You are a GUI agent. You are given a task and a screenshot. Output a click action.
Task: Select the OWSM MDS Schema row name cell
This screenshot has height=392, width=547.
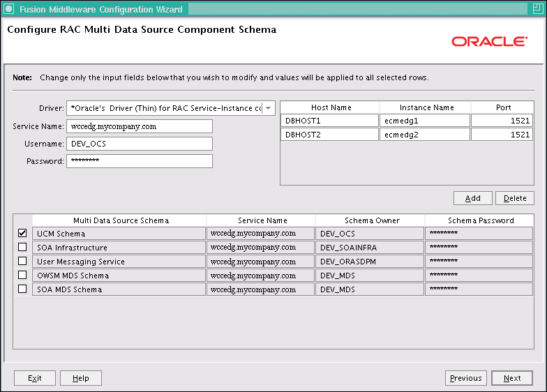119,275
